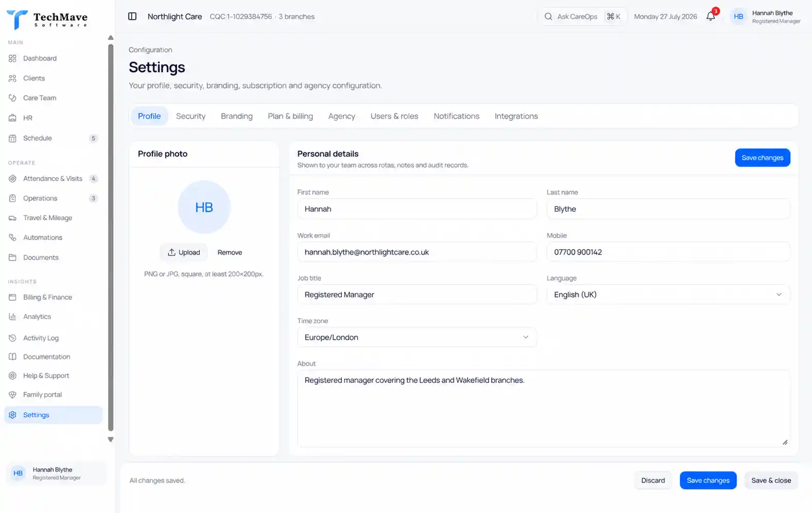Click the large HB profile photo placeholder
812x513 pixels.
[x=204, y=207]
